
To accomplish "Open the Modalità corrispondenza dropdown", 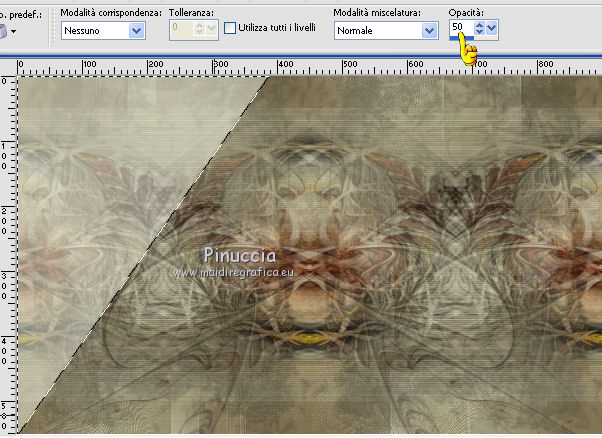I will [x=103, y=31].
